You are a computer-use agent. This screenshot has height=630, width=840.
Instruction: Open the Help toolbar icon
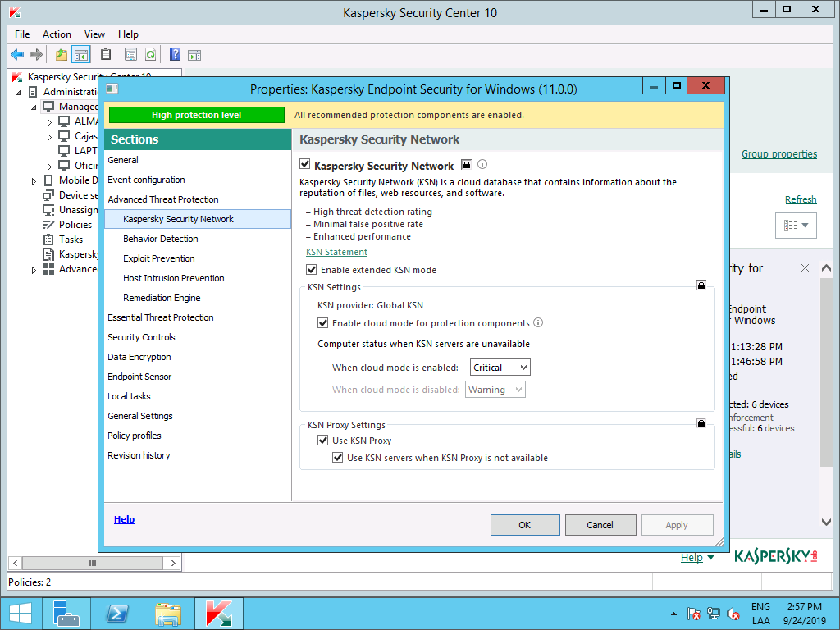click(x=175, y=54)
